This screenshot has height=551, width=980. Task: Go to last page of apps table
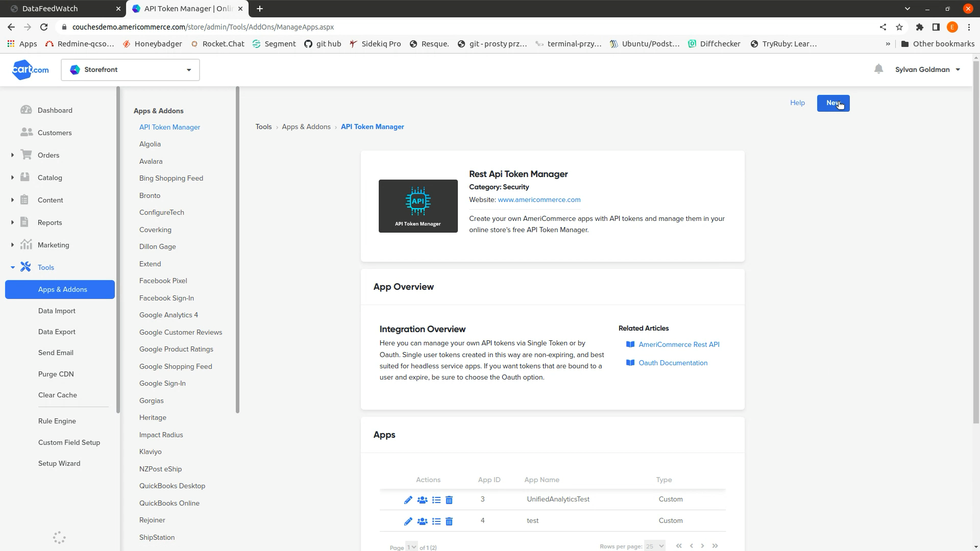pos(715,546)
